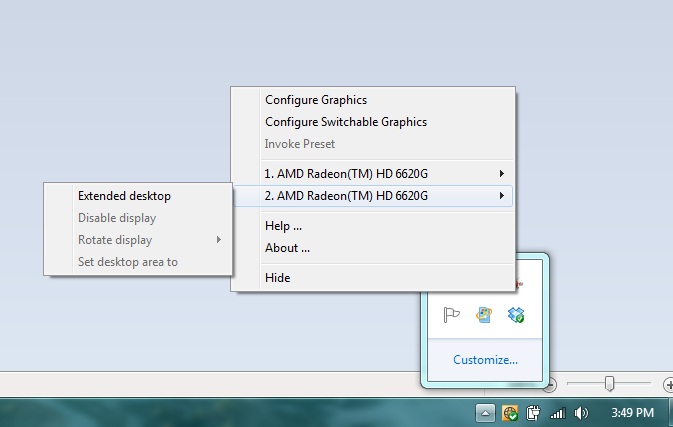Open the Action Center flag icon
Screen dimensions: 673x427
coord(451,315)
